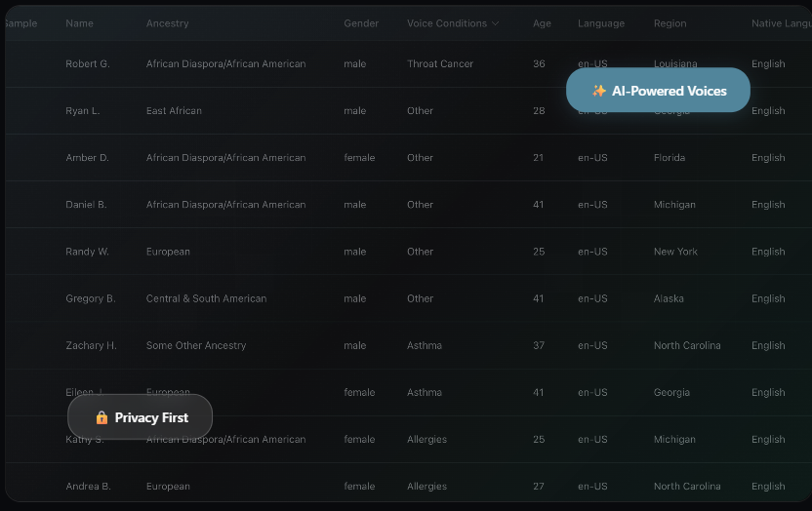812x511 pixels.
Task: Click Robert G.'s age value 36
Action: pyautogui.click(x=539, y=63)
